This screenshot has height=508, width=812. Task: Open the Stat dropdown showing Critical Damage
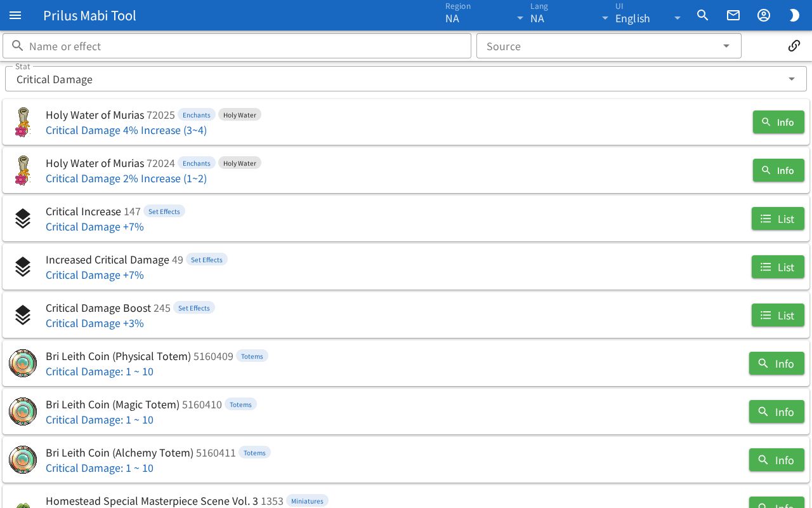[406, 79]
